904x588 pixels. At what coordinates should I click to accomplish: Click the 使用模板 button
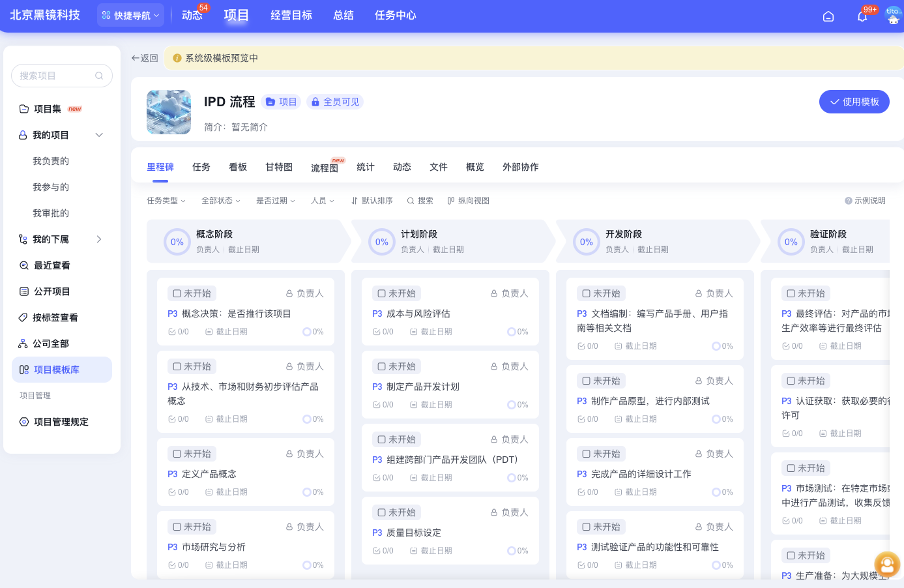click(x=854, y=102)
